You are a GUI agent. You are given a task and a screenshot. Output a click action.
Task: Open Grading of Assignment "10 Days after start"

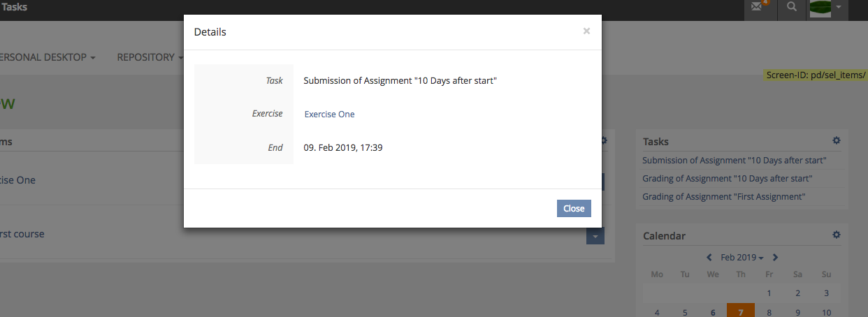[x=727, y=179]
